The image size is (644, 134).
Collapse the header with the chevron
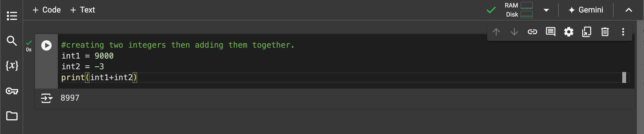(629, 10)
